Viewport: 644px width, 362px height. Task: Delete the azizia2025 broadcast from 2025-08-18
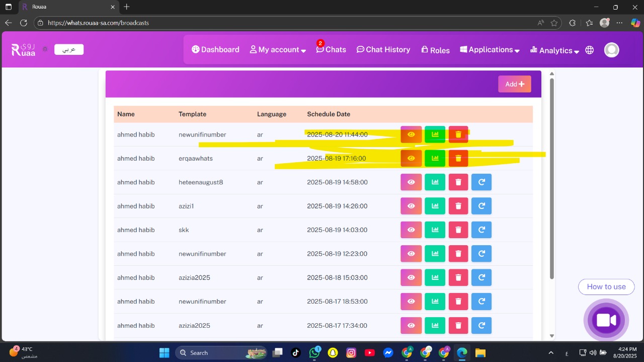pyautogui.click(x=458, y=277)
